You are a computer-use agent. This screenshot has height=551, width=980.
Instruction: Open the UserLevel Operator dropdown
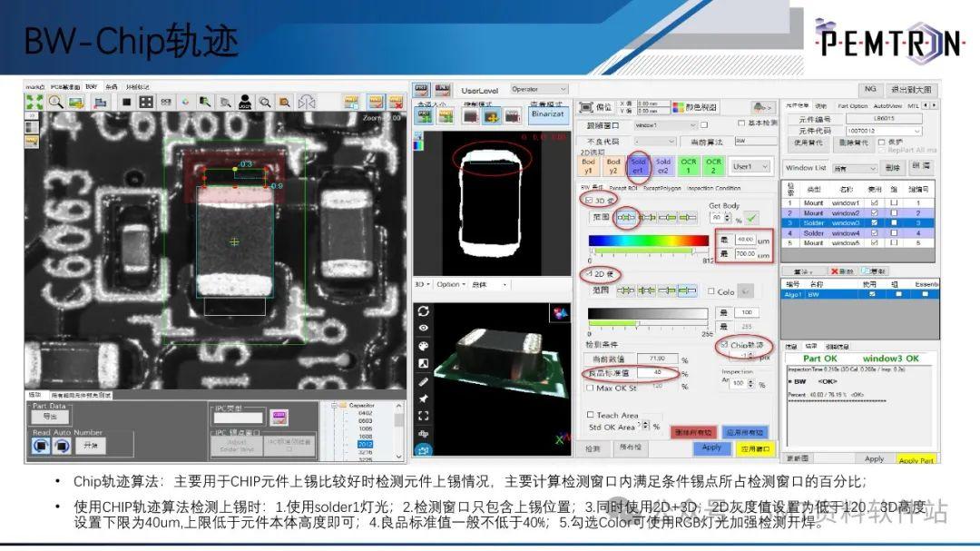tap(538, 90)
